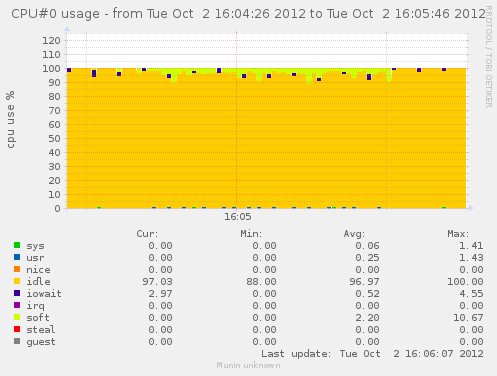Click the Min column header

[x=251, y=234]
